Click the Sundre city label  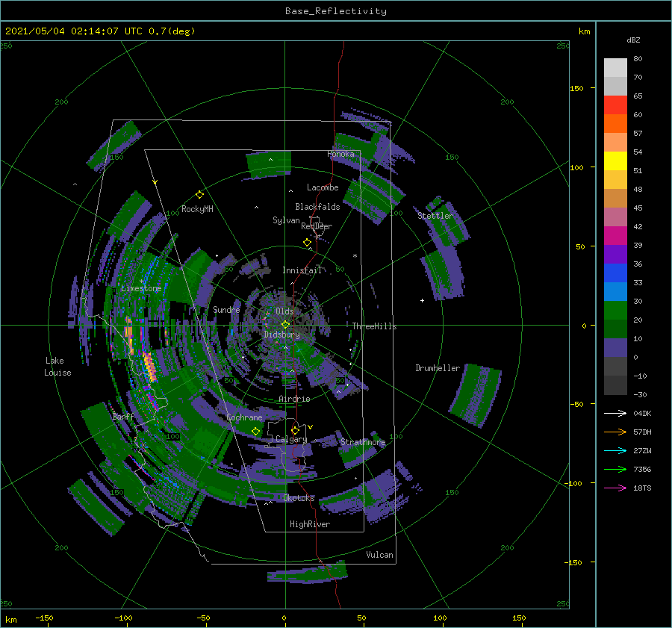226,309
